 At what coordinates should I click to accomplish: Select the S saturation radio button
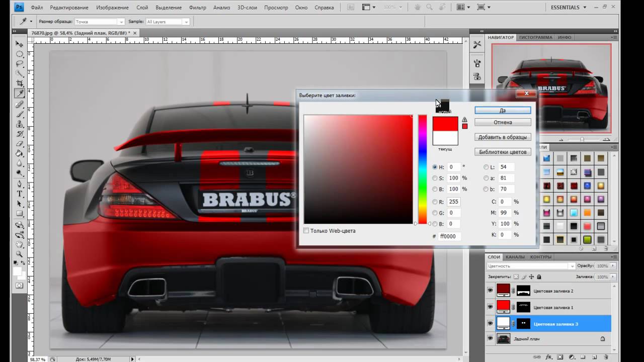(x=435, y=178)
